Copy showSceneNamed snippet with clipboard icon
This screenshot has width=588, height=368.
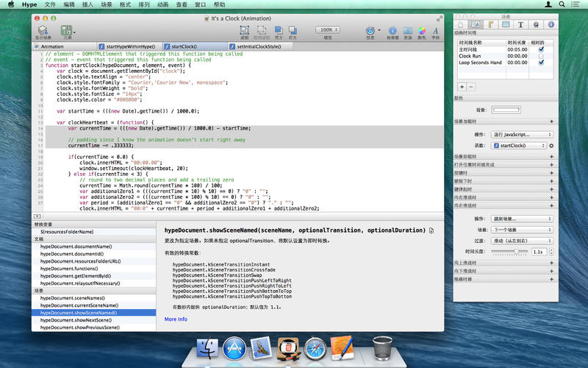(x=432, y=230)
